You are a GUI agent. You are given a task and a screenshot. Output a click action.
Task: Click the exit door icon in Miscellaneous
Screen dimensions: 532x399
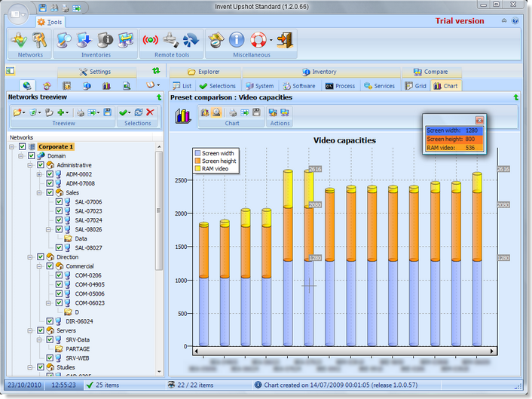click(x=285, y=40)
